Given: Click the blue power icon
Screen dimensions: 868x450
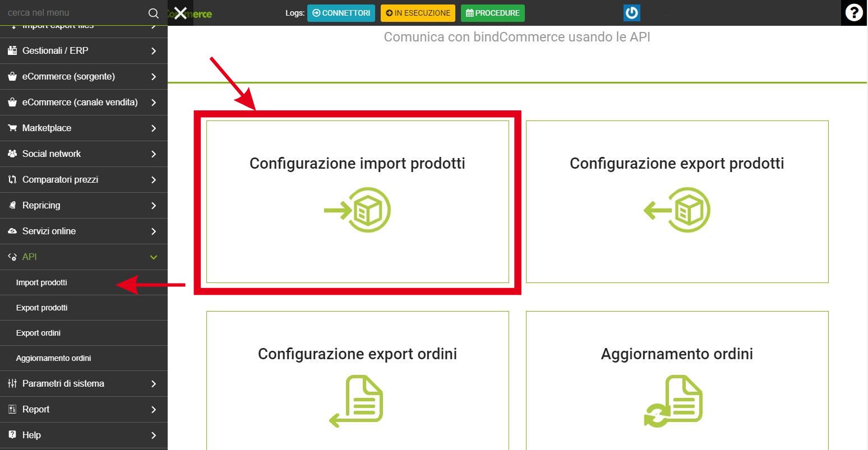Looking at the screenshot, I should click(631, 13).
